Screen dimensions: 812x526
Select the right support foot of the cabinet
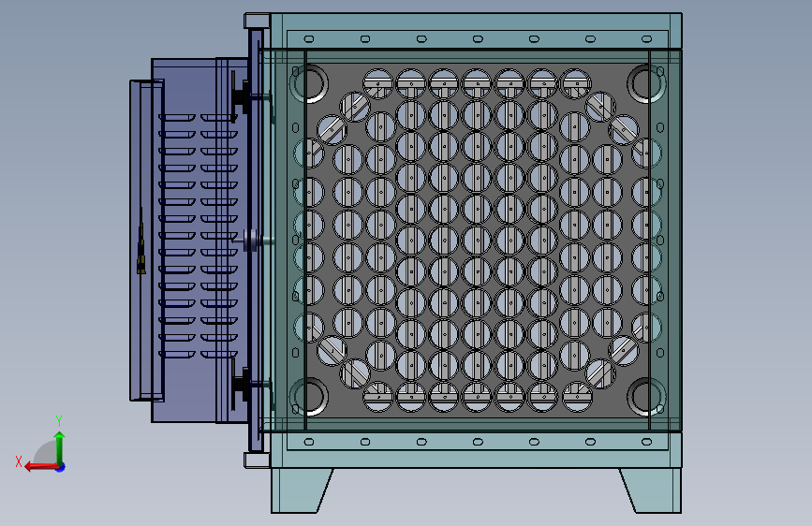pyautogui.click(x=652, y=490)
